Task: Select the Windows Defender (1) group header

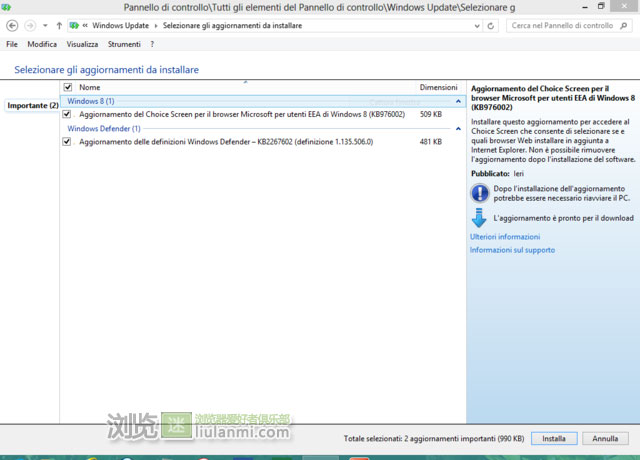Action: coord(104,129)
